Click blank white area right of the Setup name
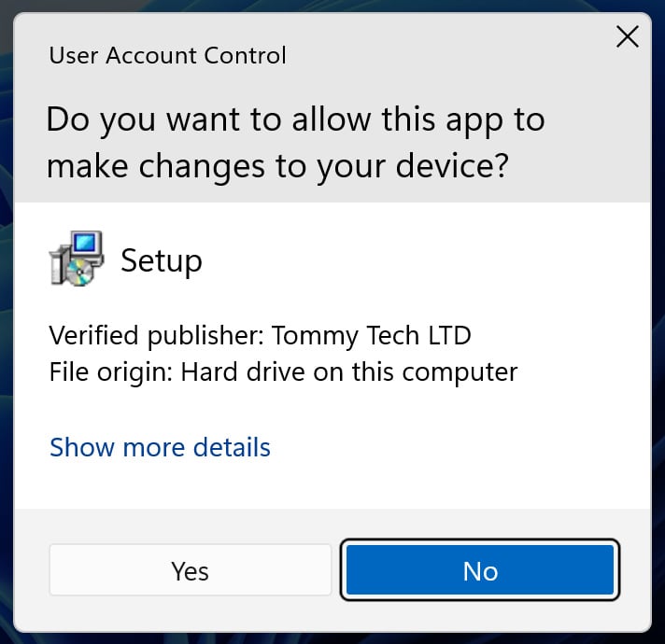 click(x=420, y=261)
